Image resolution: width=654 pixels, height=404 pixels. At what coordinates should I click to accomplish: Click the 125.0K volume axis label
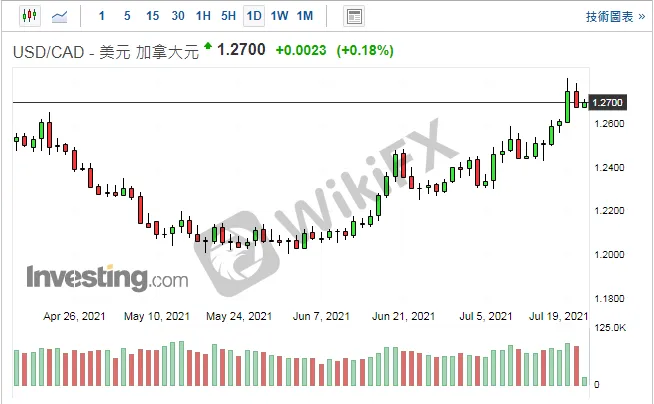pyautogui.click(x=610, y=328)
